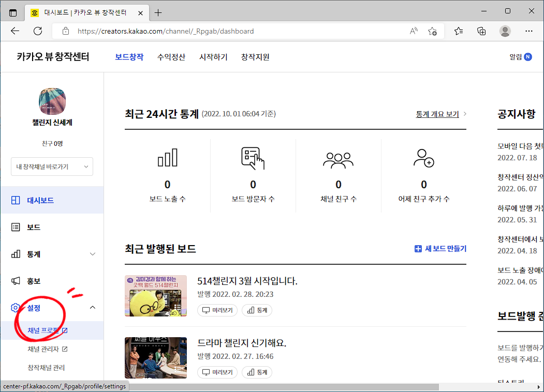Screen dimensions: 544x392
Task: Close the 대시보드 browser tab
Action: point(140,13)
